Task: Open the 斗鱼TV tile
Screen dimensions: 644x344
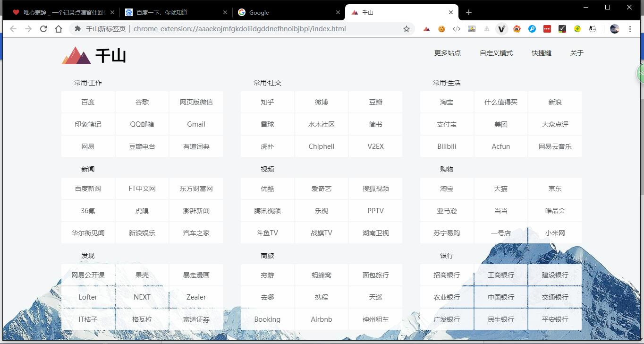Action: tap(267, 233)
